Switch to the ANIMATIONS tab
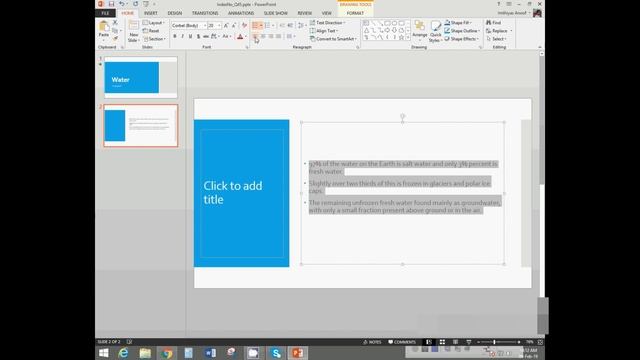Image resolution: width=640 pixels, height=360 pixels. pos(241,13)
